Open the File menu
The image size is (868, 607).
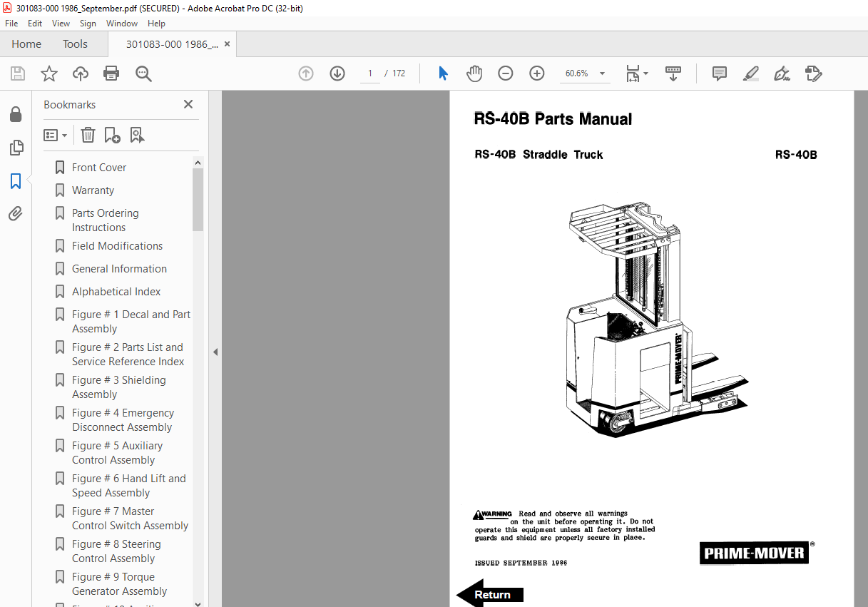[11, 24]
